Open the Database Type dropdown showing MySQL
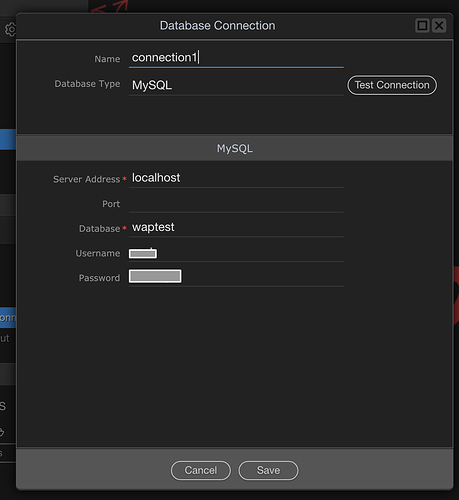 236,85
